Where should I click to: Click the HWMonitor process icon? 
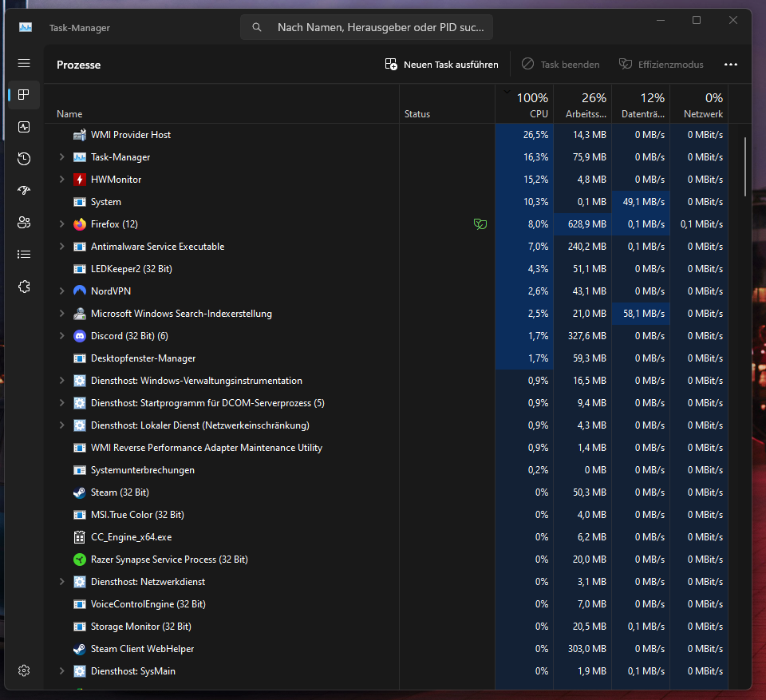point(80,180)
